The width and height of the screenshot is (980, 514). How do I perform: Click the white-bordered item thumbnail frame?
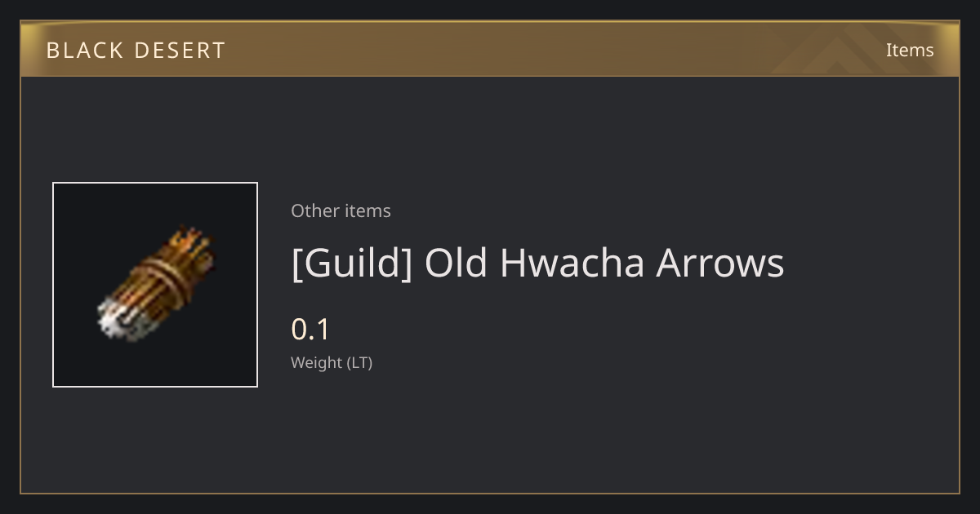(155, 285)
